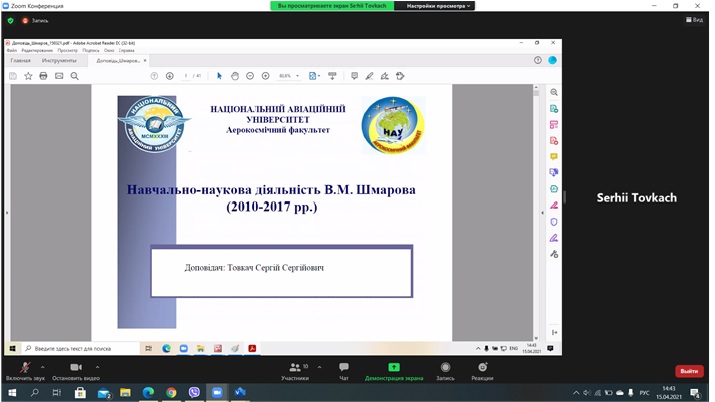715x402 pixels.
Task: Click the star bookmark icon in Acrobat
Action: (x=28, y=76)
